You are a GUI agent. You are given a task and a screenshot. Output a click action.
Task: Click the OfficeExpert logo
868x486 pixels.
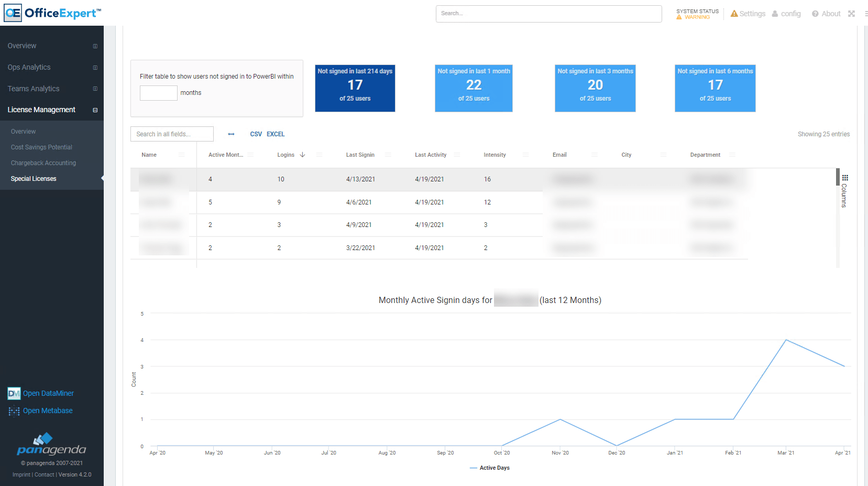coord(52,13)
